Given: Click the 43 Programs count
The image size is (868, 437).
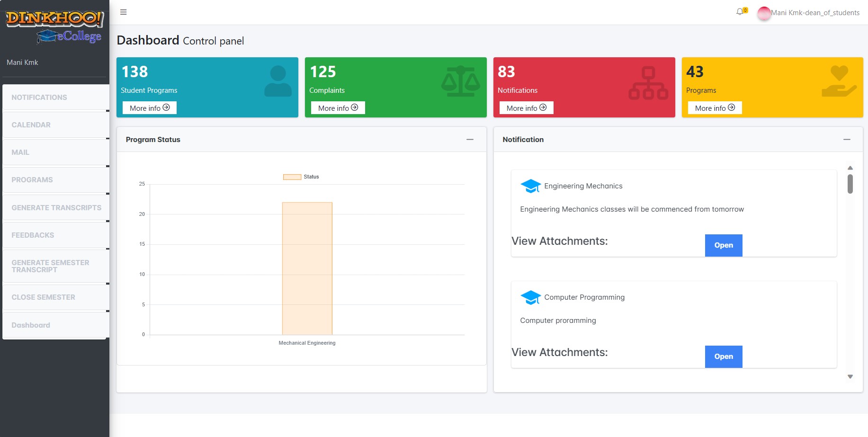Looking at the screenshot, I should (x=695, y=72).
